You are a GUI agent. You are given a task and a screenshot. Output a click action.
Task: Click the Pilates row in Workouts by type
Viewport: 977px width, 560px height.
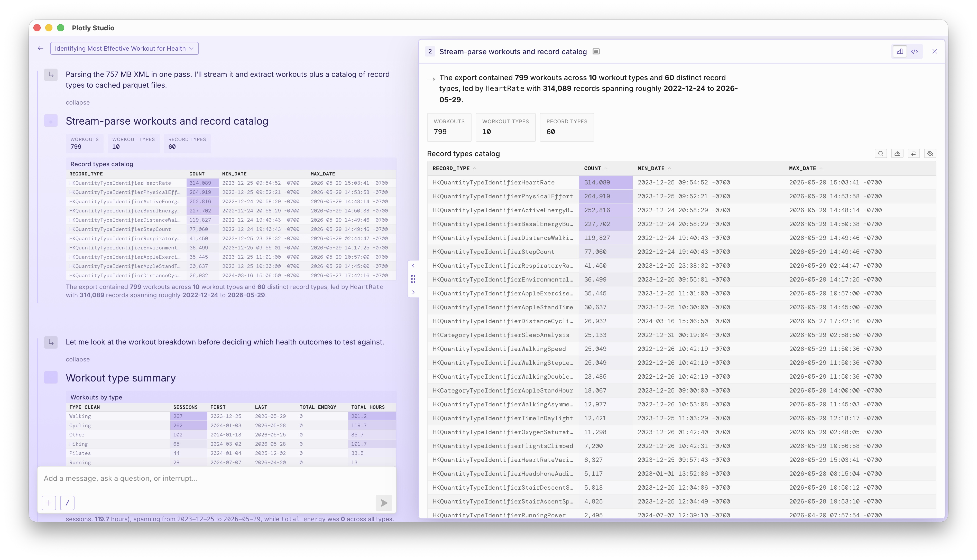[x=231, y=453]
